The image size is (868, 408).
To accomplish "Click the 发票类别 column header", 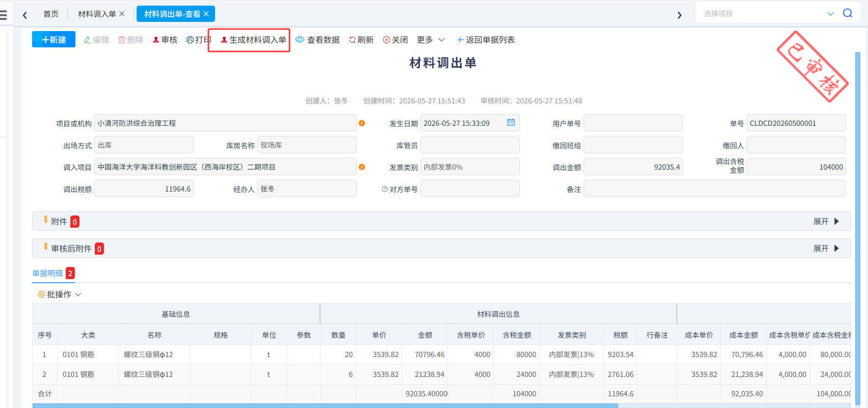I will (572, 335).
